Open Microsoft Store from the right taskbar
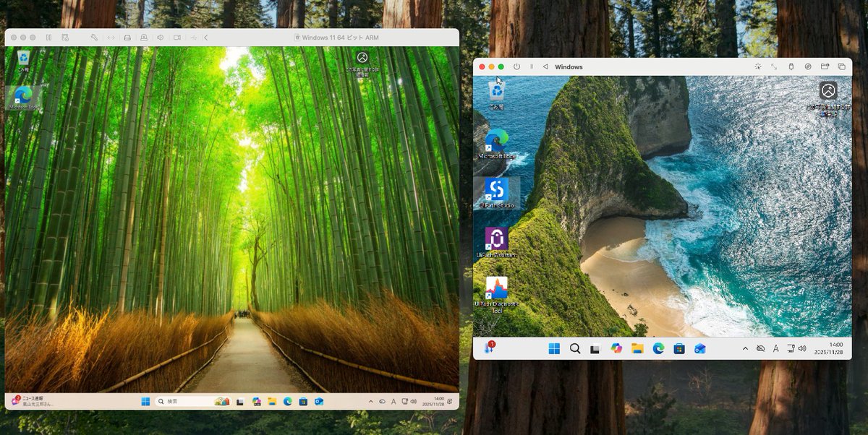The height and width of the screenshot is (435, 868). (x=679, y=348)
